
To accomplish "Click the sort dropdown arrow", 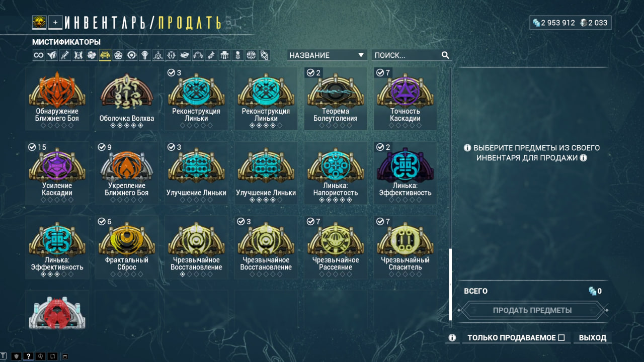I will (x=361, y=55).
